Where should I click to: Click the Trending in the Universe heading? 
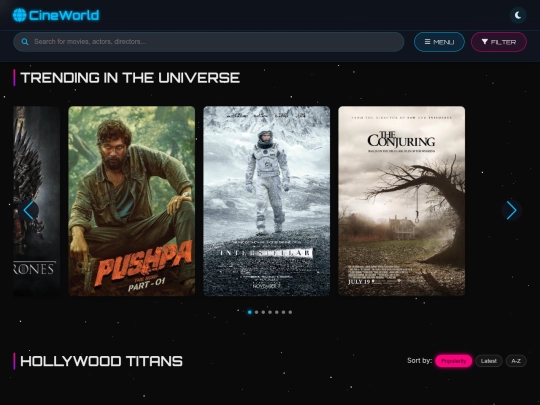tap(130, 78)
